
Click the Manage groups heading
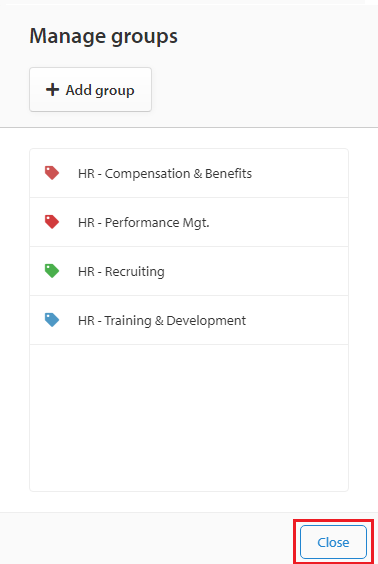click(104, 36)
